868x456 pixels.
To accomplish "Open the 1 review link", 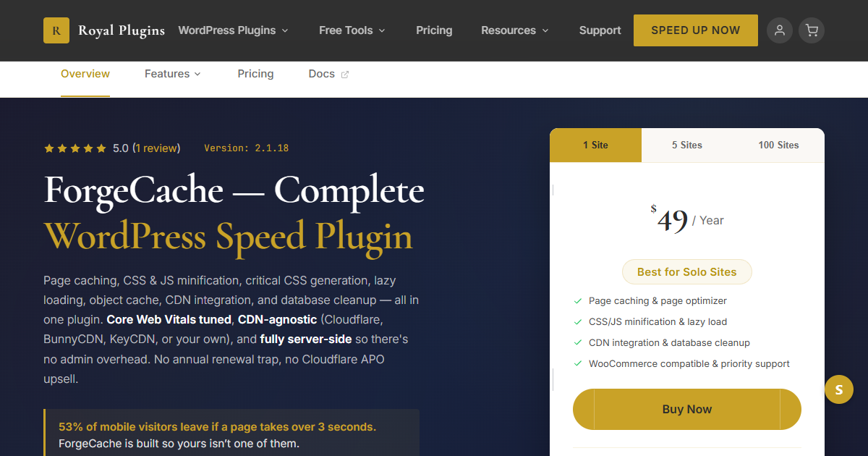I will [156, 148].
